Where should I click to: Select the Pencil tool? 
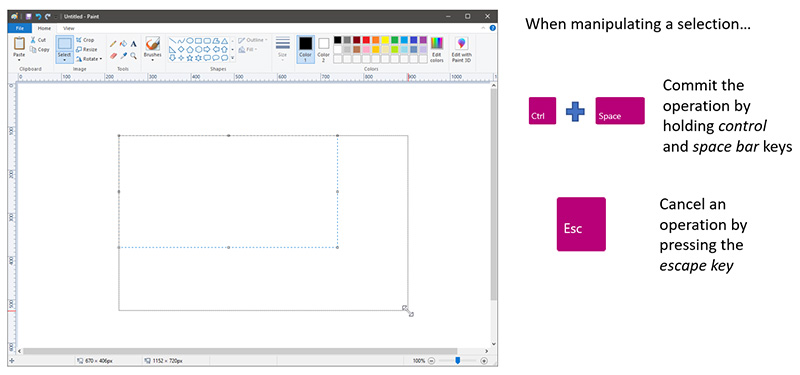(113, 44)
